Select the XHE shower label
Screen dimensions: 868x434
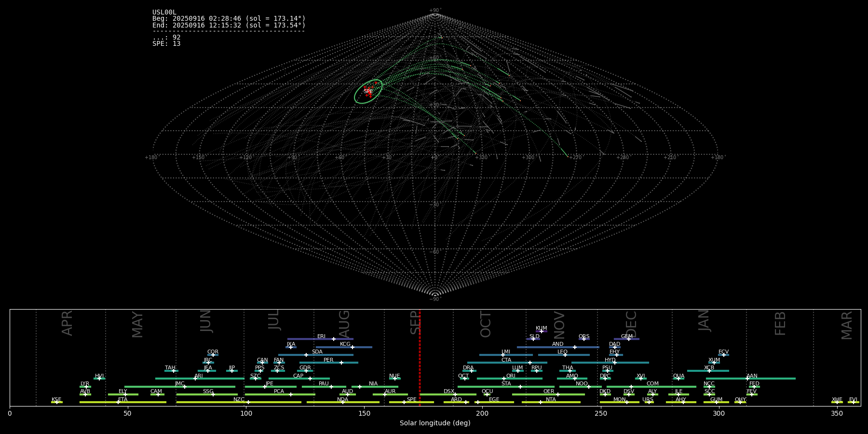tap(837, 400)
